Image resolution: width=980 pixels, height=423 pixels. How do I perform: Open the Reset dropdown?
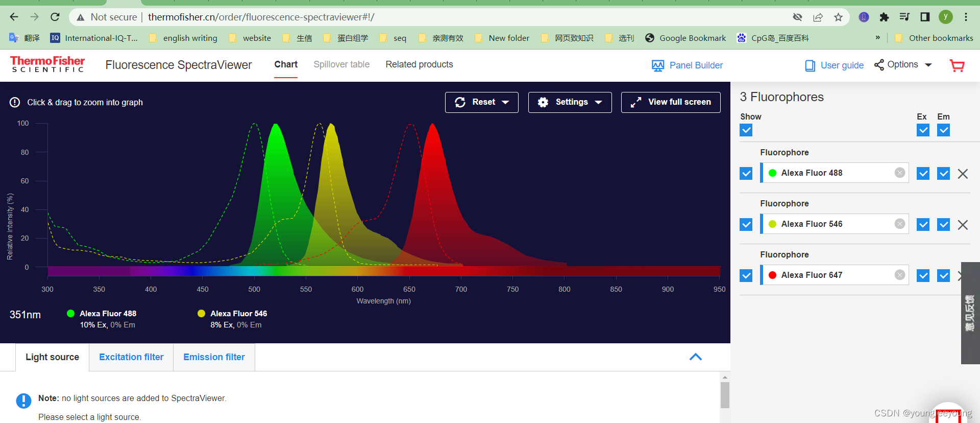pyautogui.click(x=482, y=102)
